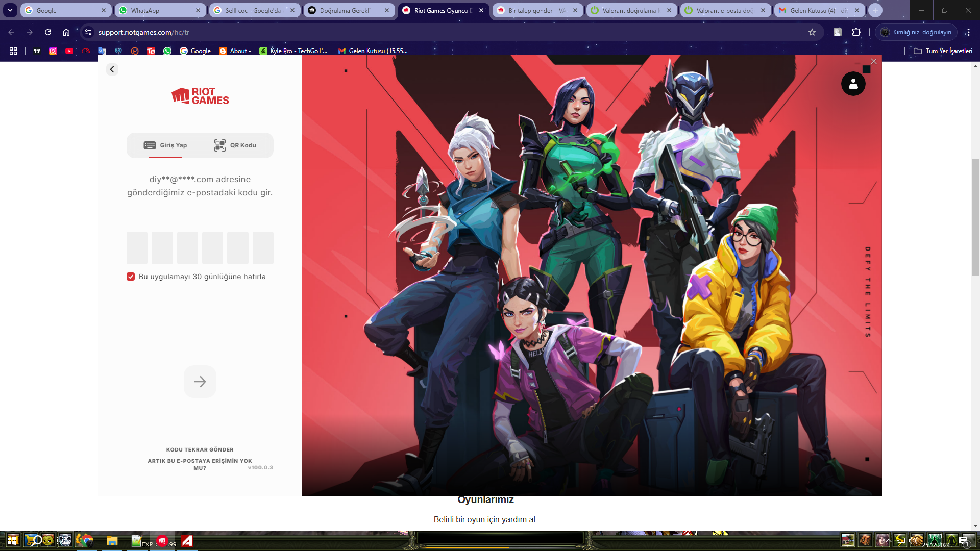Open the Chrome three-dot menu

tap(968, 32)
